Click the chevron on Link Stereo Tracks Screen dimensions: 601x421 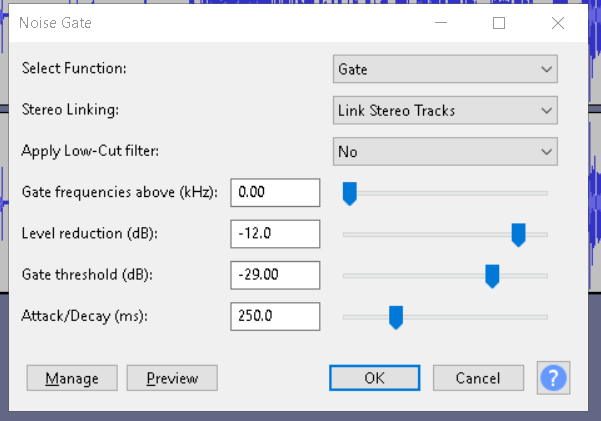[547, 111]
